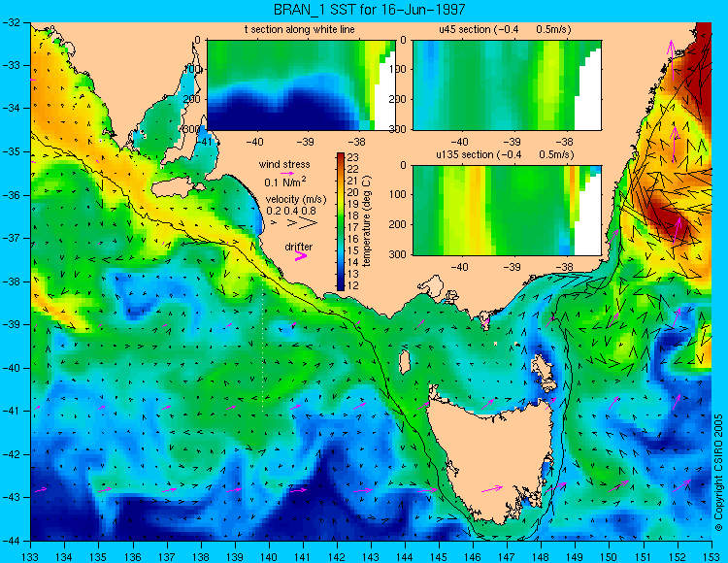
Task: Click longitude axis label '140'
Action: [x=268, y=557]
